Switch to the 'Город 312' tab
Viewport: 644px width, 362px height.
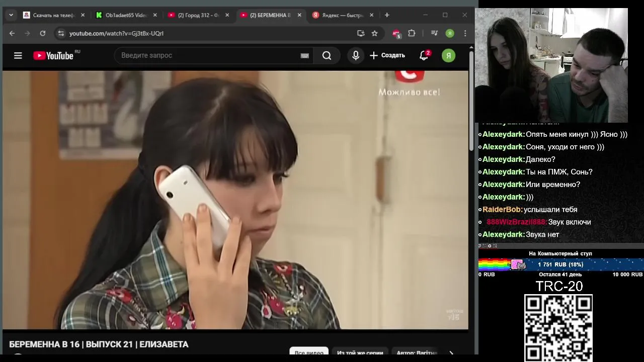[198, 15]
